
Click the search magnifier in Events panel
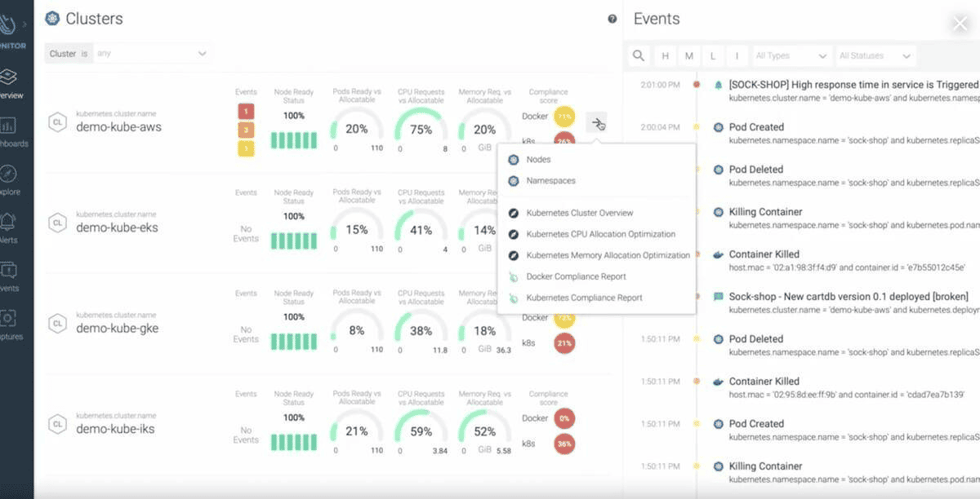(638, 56)
